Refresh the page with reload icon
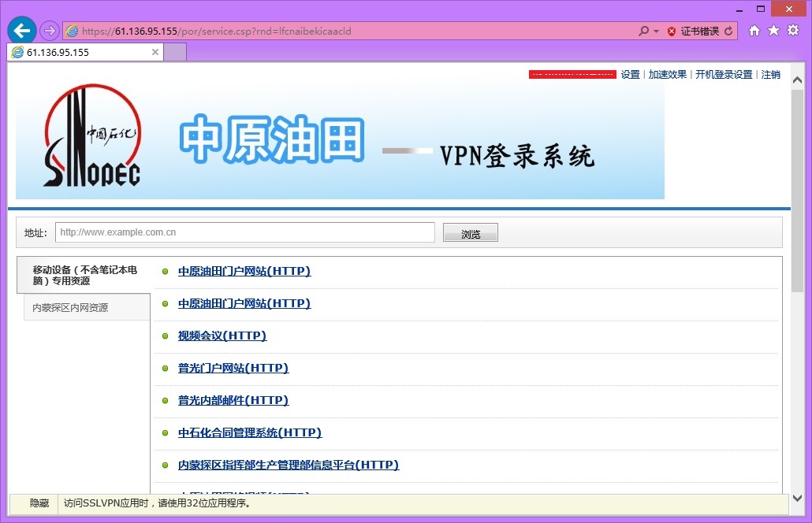 point(728,31)
